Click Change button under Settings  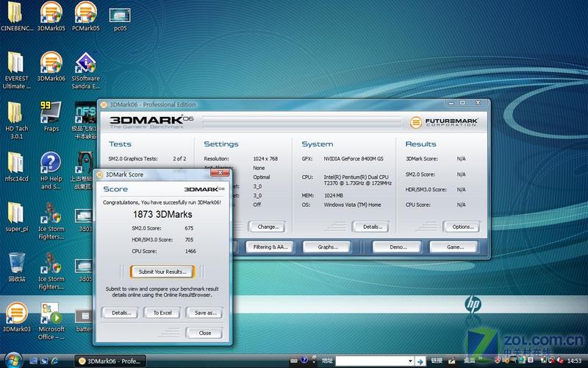click(268, 227)
